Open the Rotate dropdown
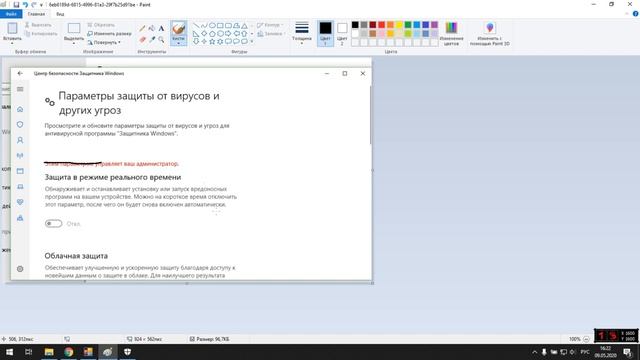 coord(104,42)
